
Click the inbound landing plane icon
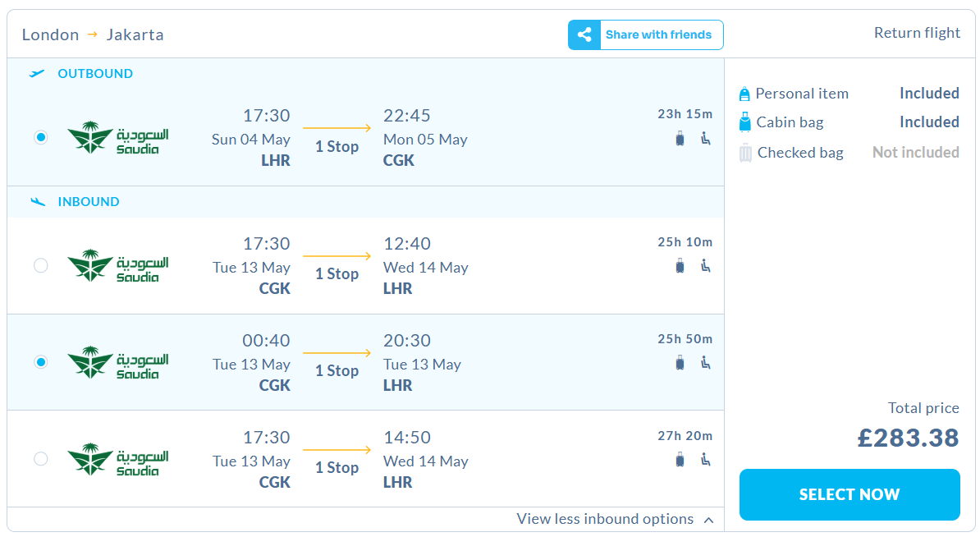tap(37, 202)
